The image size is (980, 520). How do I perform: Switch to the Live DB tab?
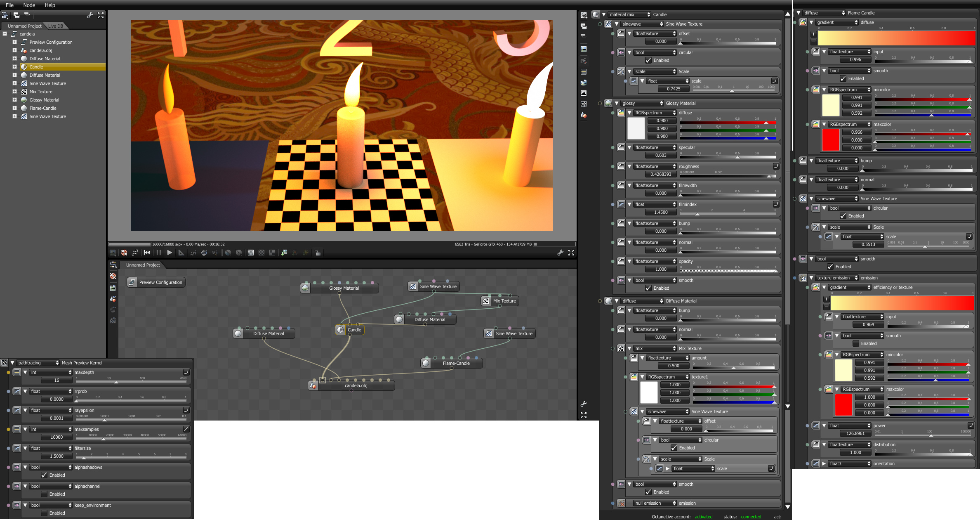[x=55, y=26]
